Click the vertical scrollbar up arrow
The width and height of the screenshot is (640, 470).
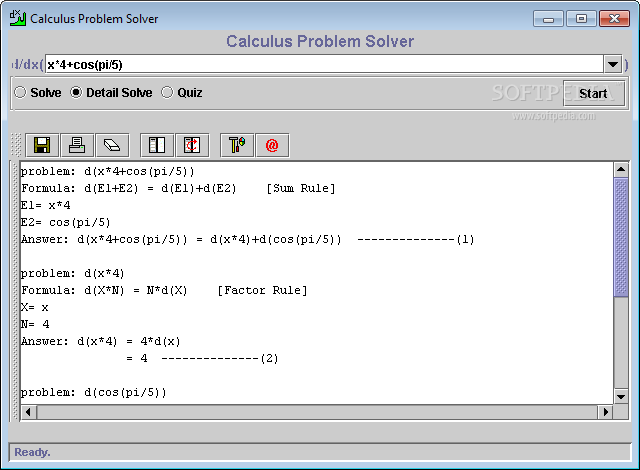click(621, 169)
